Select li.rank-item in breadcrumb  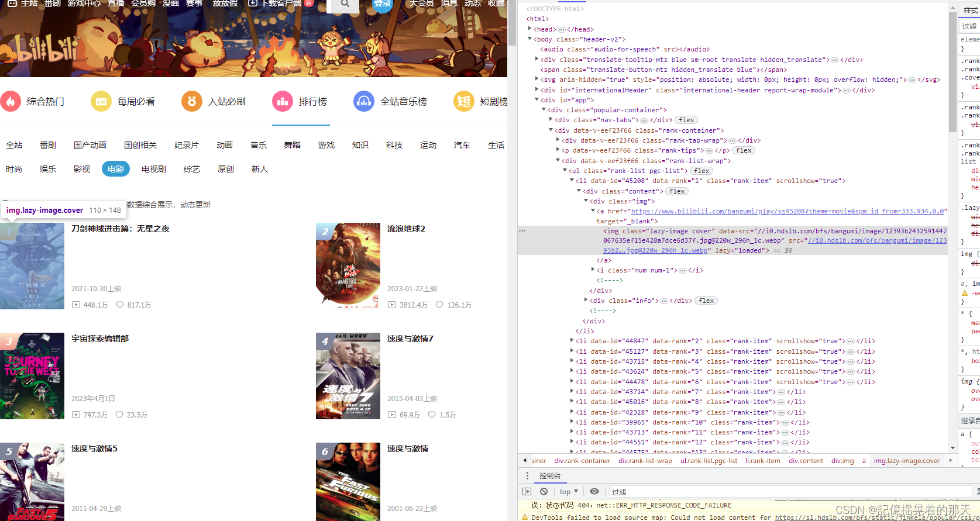(762, 461)
